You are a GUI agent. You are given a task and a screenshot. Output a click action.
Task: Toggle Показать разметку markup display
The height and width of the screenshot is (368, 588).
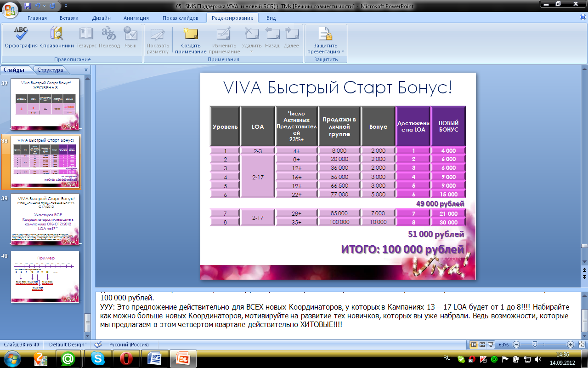(158, 40)
